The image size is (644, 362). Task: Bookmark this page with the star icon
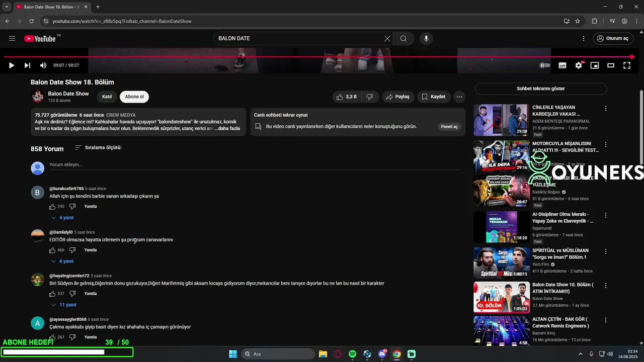coord(578,21)
